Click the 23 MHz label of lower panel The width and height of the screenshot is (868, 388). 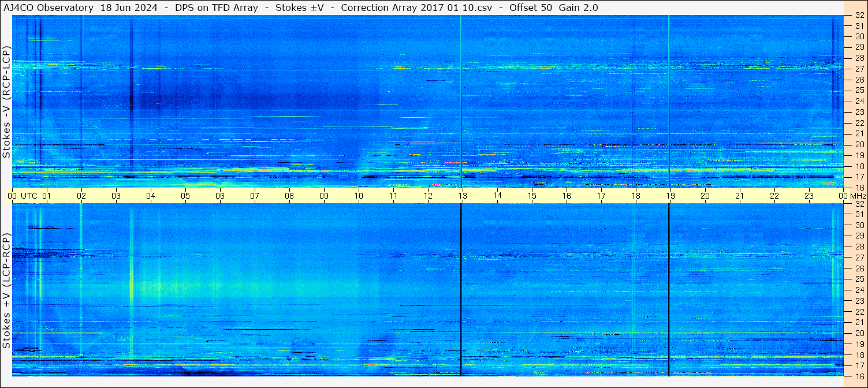(x=859, y=300)
